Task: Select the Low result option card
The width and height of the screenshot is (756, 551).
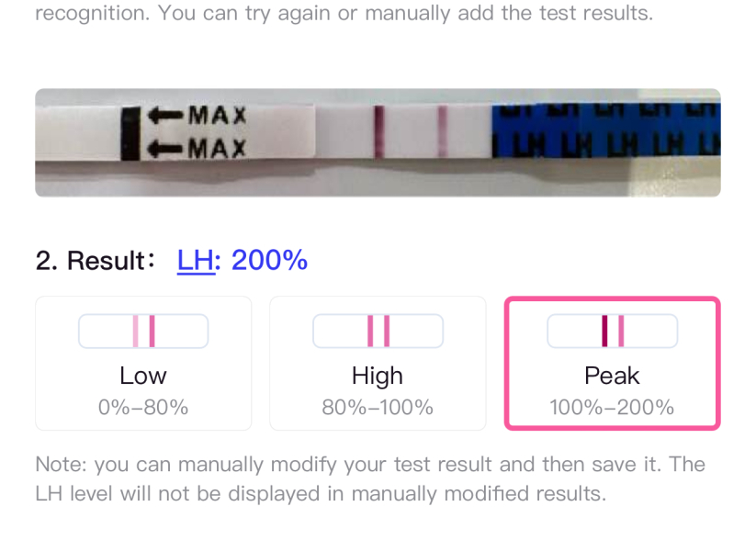Action: 143,363
